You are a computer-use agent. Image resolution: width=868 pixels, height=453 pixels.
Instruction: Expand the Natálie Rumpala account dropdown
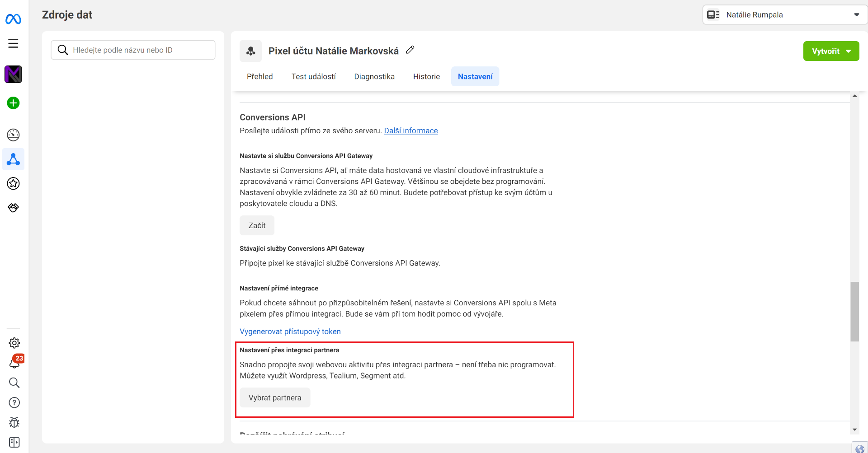tap(785, 14)
